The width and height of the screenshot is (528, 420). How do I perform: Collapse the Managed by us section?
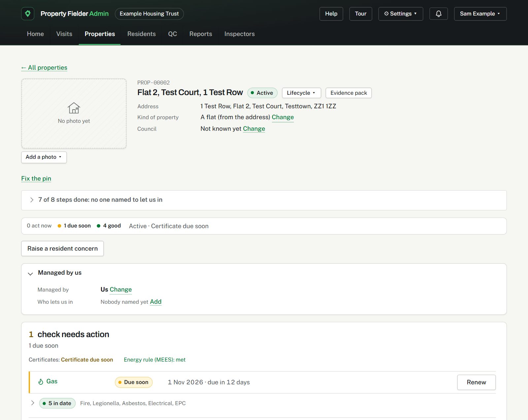[x=30, y=273]
